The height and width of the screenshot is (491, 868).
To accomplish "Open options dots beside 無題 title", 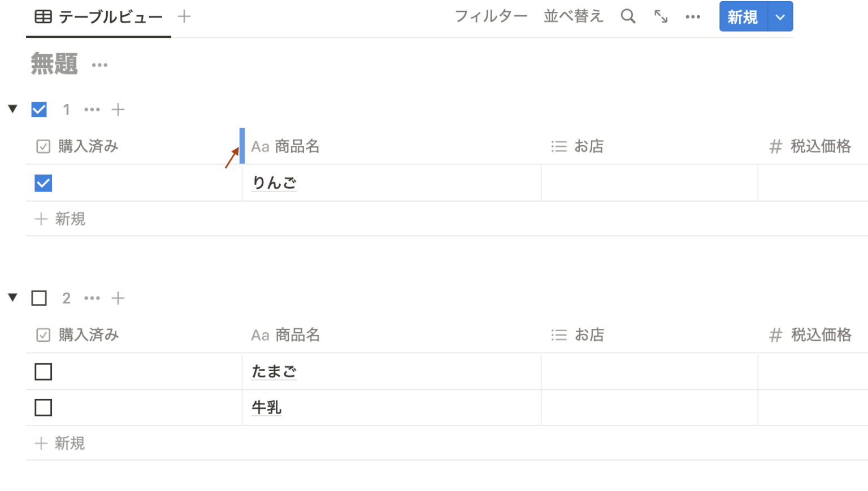I will (x=99, y=65).
